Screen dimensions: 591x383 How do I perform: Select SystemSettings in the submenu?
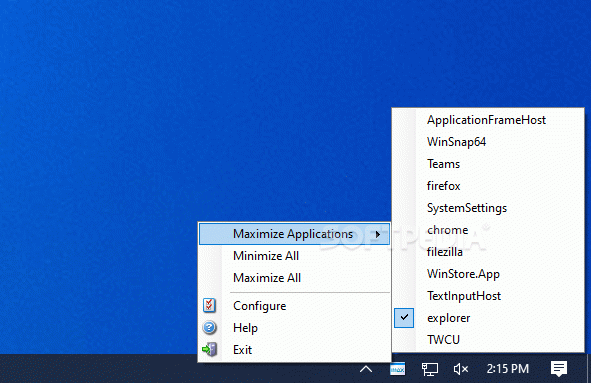pyautogui.click(x=488, y=208)
